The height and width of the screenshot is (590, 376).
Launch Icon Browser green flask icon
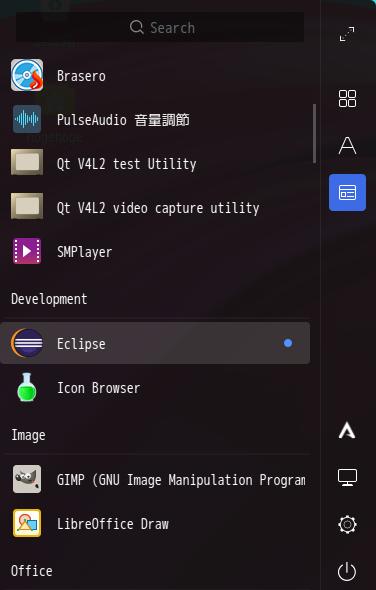coord(27,388)
